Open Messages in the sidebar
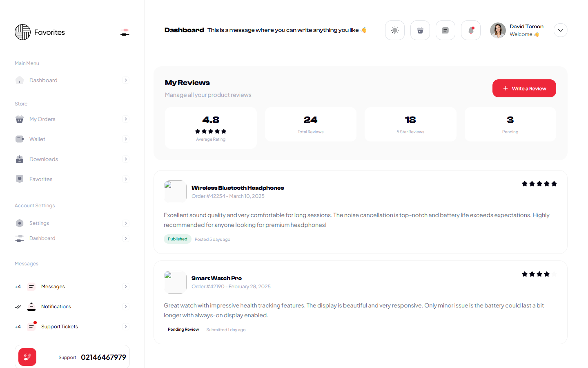Screen dimensions: 588x368 click(53, 287)
